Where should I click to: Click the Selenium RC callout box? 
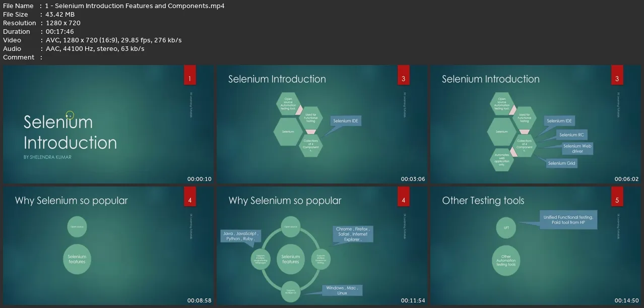coord(571,135)
